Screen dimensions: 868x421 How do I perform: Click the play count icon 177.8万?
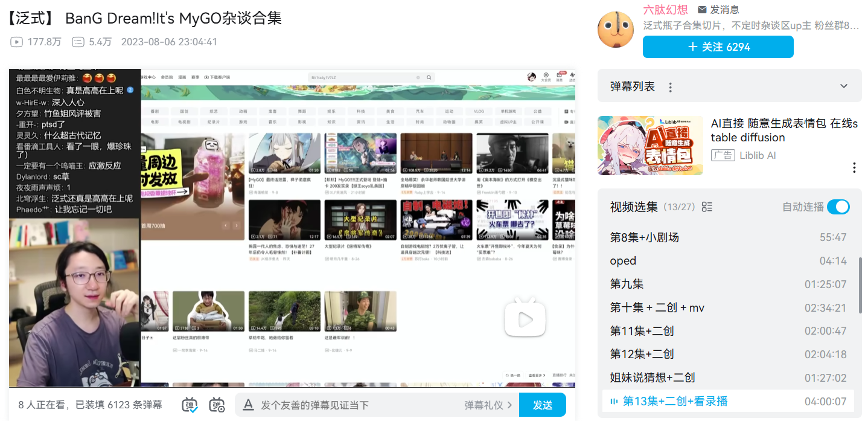point(17,42)
